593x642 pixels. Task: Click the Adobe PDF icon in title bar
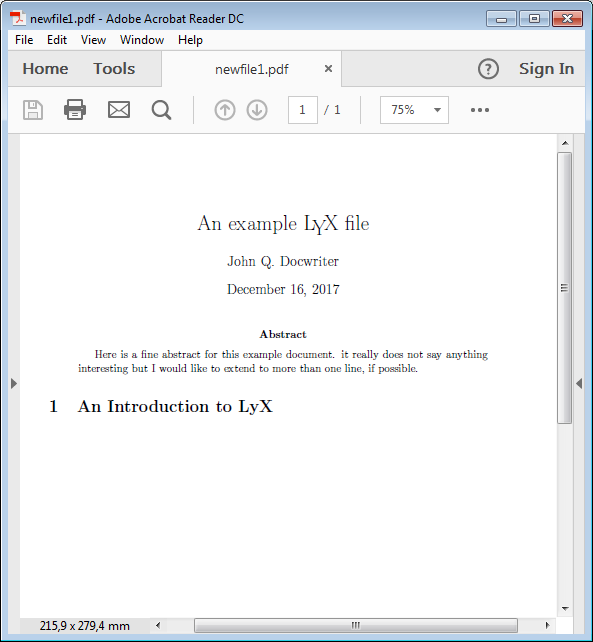[18, 18]
